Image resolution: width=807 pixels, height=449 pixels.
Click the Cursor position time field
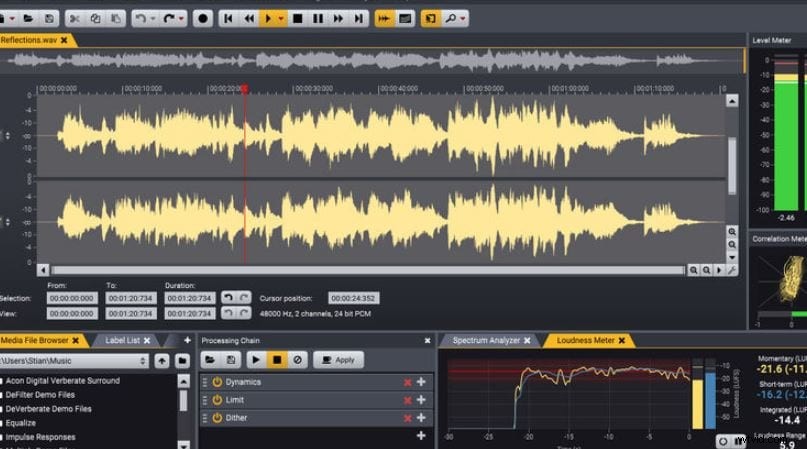click(354, 298)
